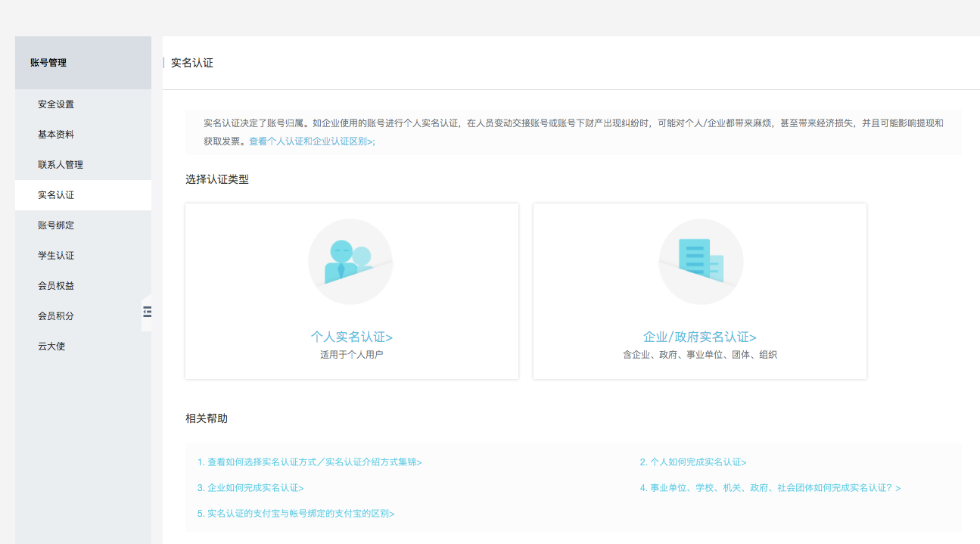Open help link 5 about 支付宝 differences
The height and width of the screenshot is (544, 980).
[x=296, y=514]
